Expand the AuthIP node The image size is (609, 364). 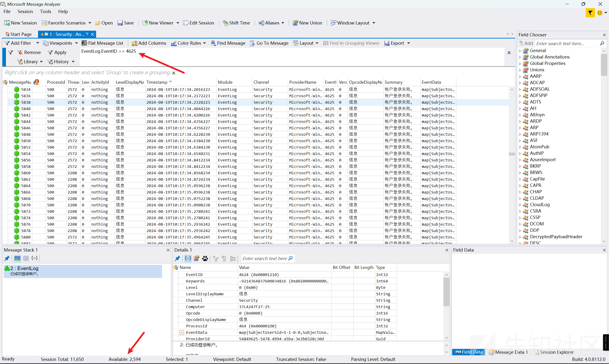(520, 153)
